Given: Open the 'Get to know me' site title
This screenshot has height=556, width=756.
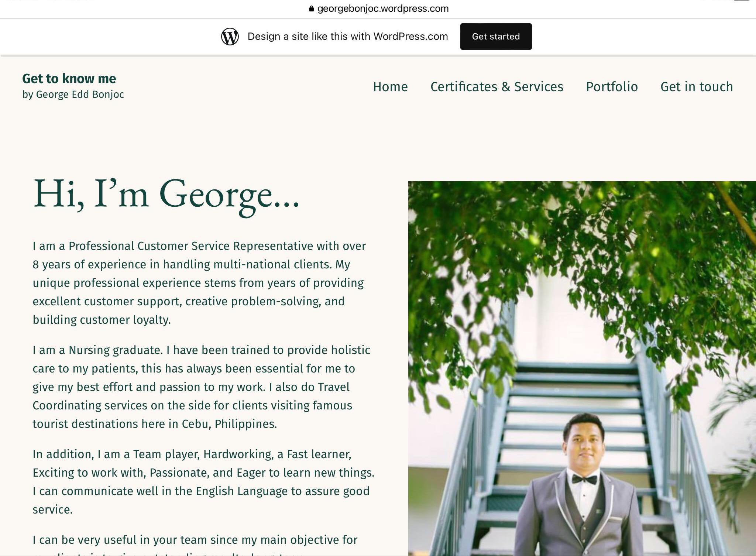Looking at the screenshot, I should (x=69, y=79).
